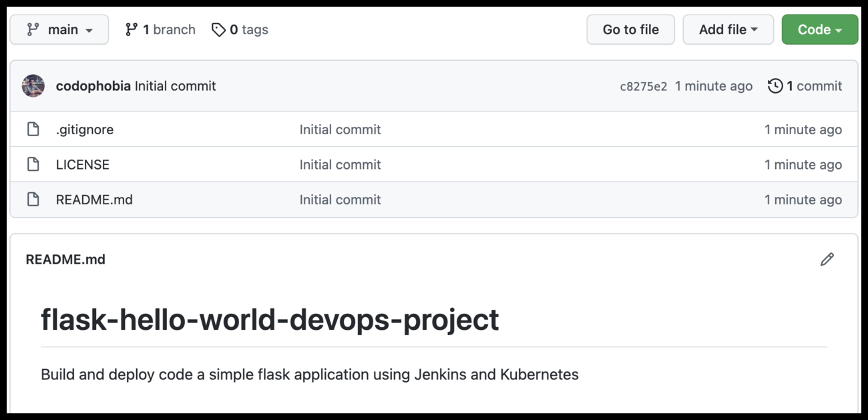Click the codophobia username link
Viewport: 868px width, 420px height.
click(x=93, y=86)
